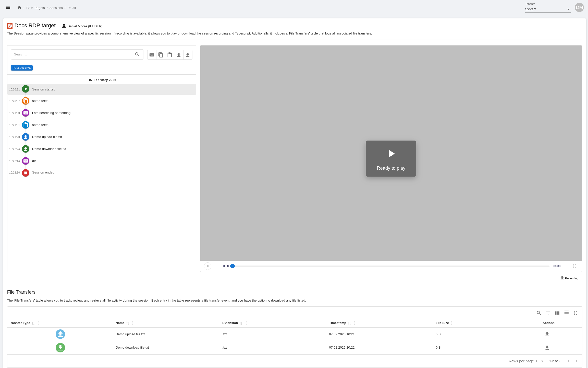Download Demo upload file.txt from table
This screenshot has width=588, height=368.
(547, 334)
